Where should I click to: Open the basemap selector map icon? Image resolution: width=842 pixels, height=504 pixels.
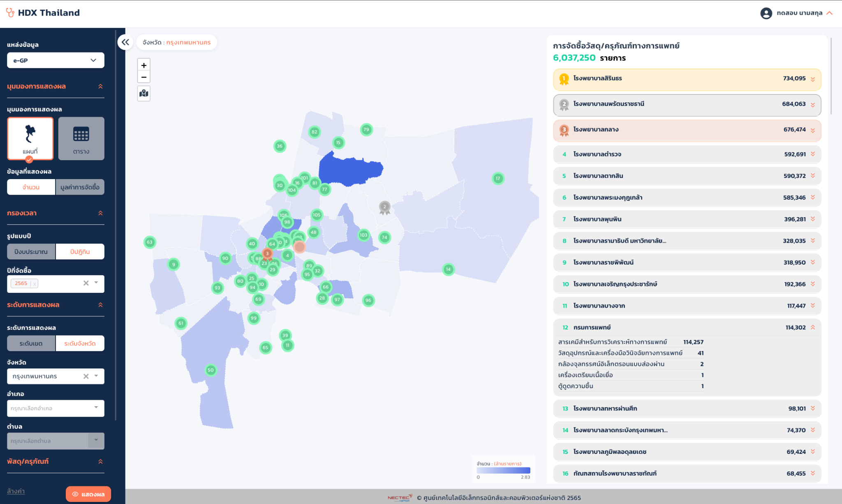click(143, 93)
